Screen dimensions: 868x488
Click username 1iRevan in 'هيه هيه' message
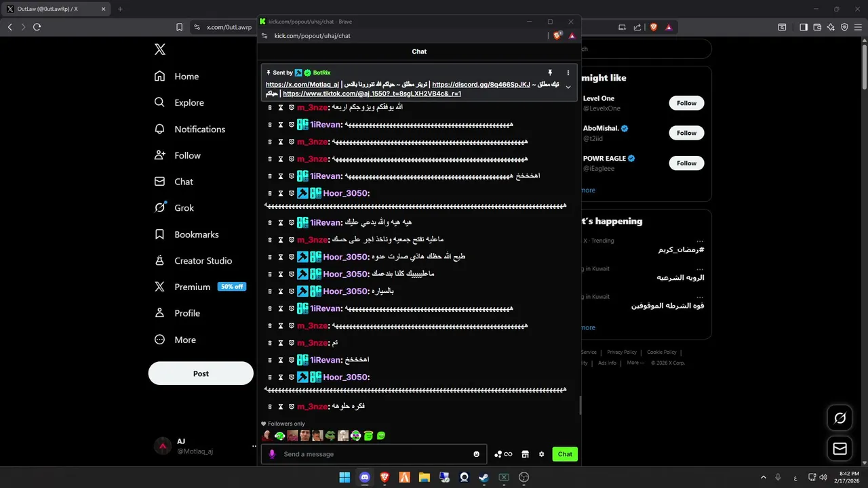click(x=325, y=223)
